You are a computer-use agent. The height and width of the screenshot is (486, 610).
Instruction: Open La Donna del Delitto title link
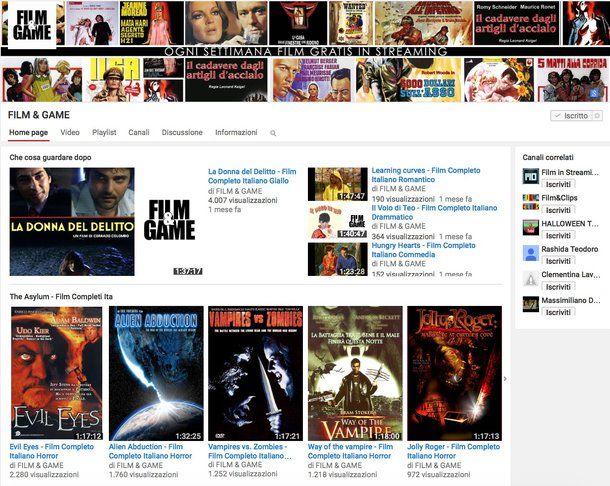252,176
